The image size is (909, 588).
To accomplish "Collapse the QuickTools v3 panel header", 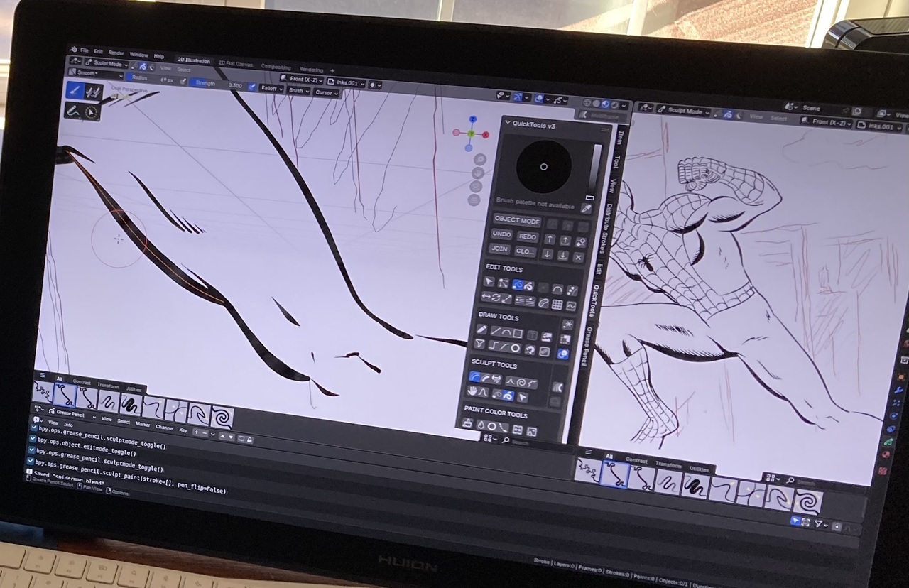I will [533, 125].
